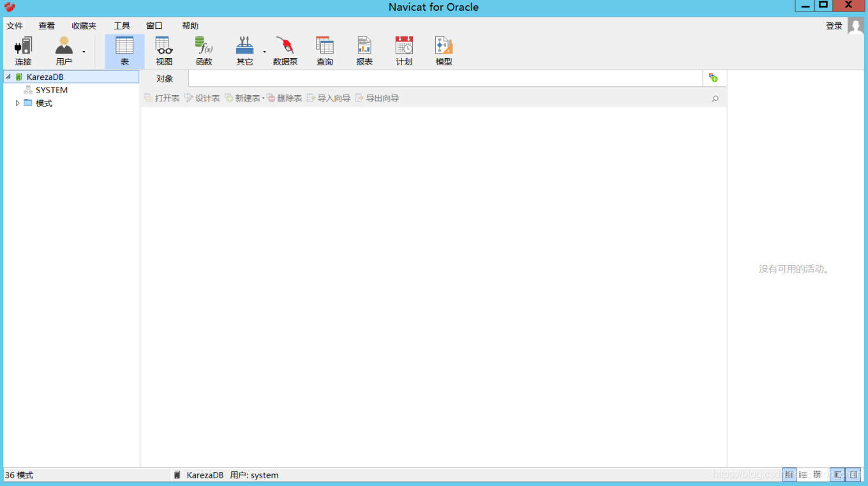Open the 查看 (View) menu
The image size is (868, 486).
point(47,26)
